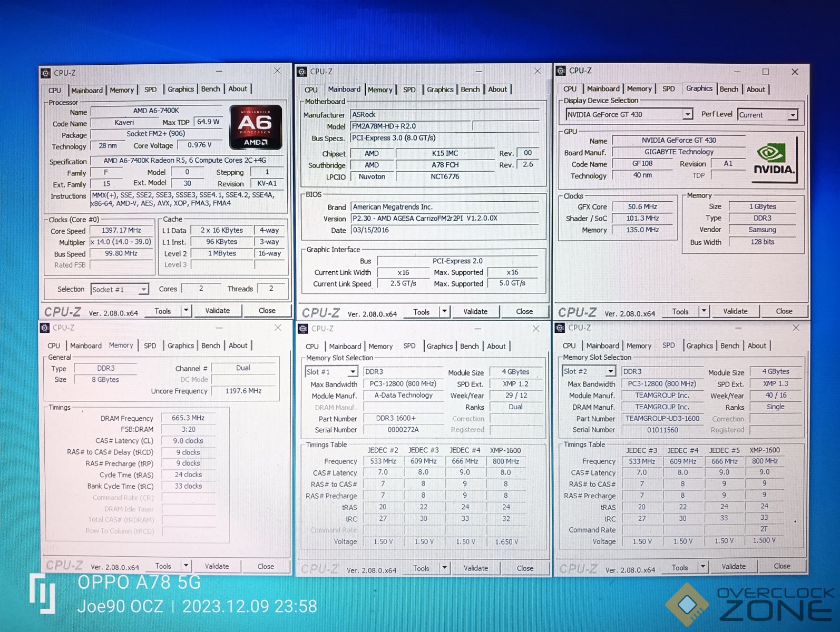Click the processor Name field showing AMD A6-7400K

157,111
